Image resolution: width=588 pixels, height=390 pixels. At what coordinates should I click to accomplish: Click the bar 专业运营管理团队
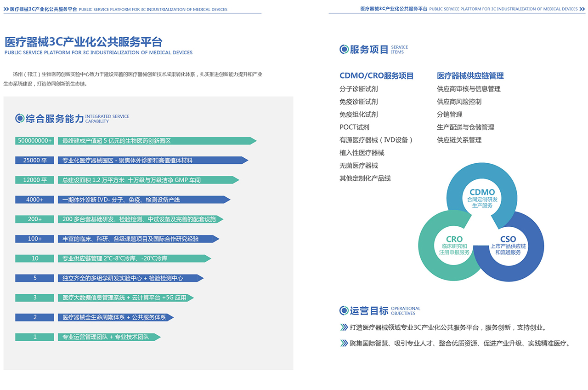tap(109, 337)
